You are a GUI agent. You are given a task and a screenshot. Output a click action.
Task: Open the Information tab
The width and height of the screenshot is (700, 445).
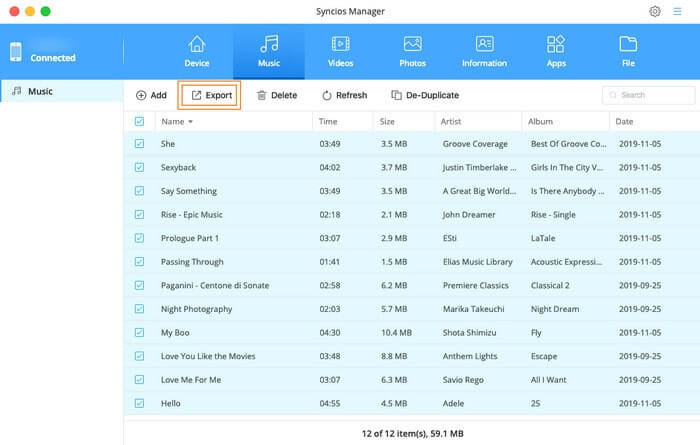[x=484, y=52]
